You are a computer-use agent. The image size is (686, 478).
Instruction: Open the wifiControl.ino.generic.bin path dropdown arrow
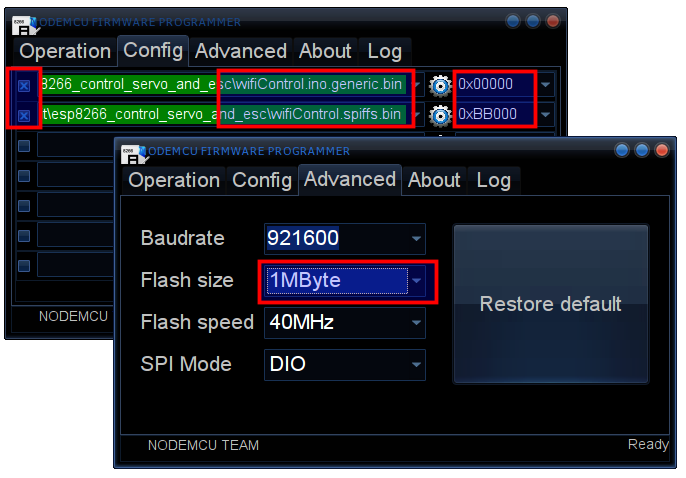(x=417, y=85)
